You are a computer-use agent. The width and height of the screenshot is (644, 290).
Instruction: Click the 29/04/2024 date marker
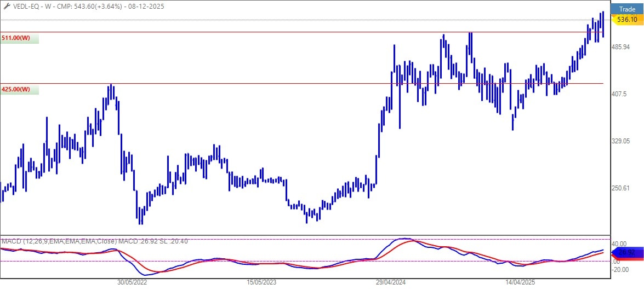click(391, 283)
